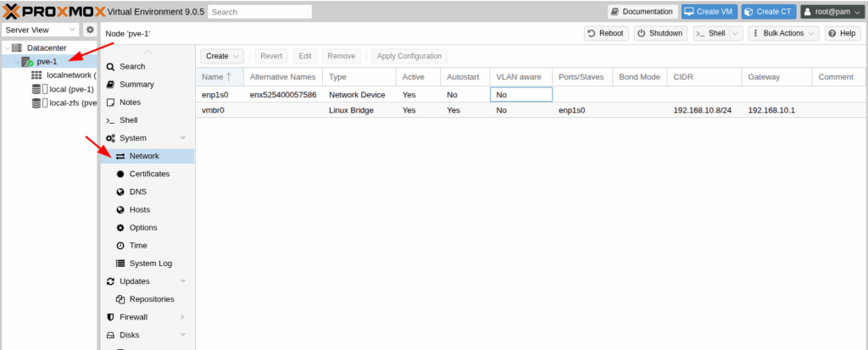Click the Remove button
The height and width of the screenshot is (350, 868).
pyautogui.click(x=342, y=56)
